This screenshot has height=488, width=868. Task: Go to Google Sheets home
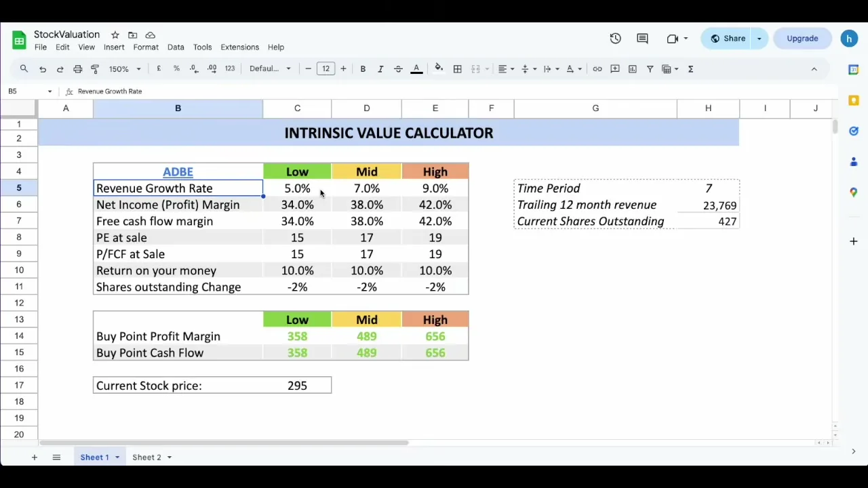19,40
